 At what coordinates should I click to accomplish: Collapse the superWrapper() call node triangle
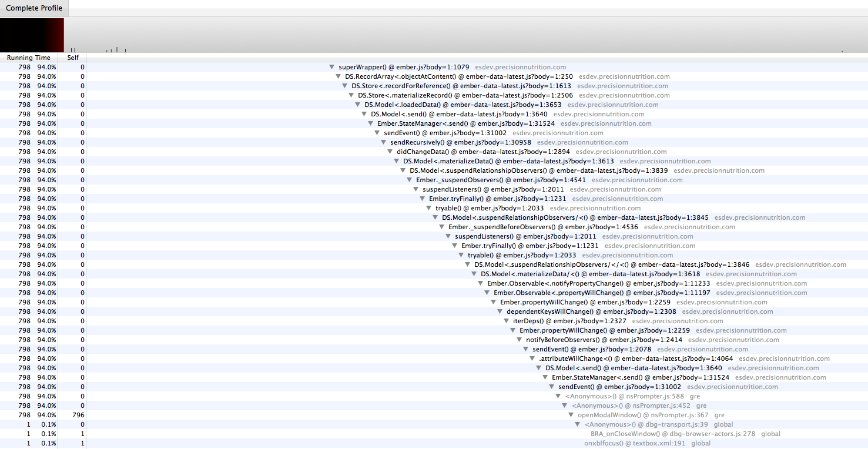(x=332, y=67)
